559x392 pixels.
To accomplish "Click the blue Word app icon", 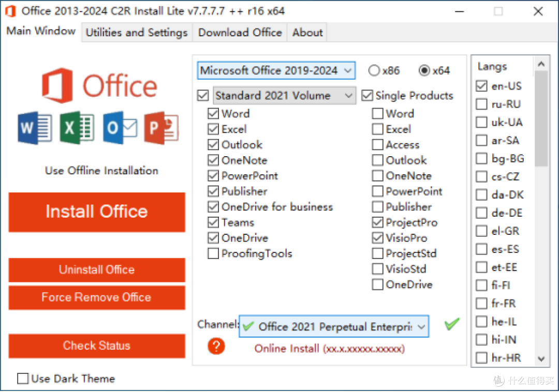I will coord(35,128).
